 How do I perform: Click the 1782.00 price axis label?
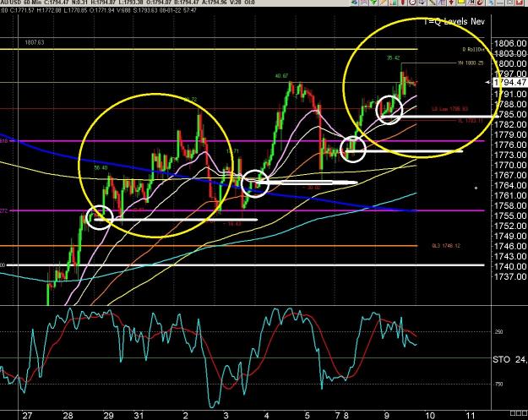point(510,124)
